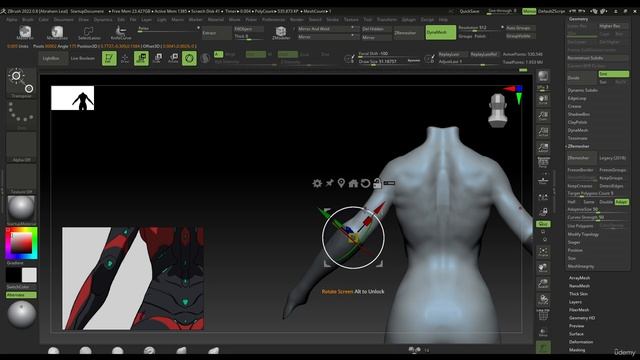Click BPR render sphere icon
Viewport: 640px width, 360px height.
point(543,76)
